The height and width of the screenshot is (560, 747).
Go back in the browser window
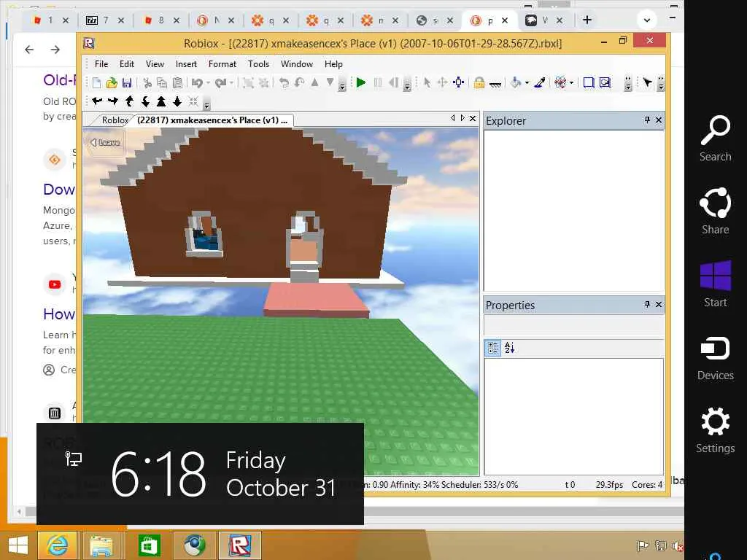(29, 50)
